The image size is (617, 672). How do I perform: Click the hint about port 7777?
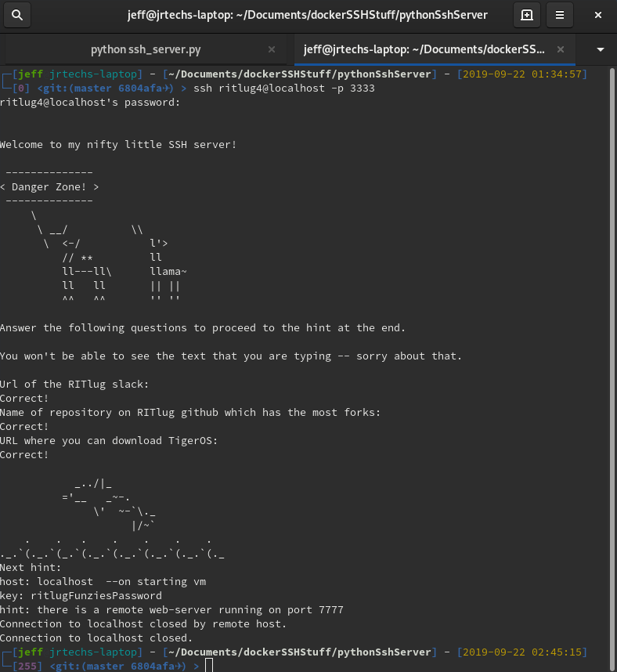(171, 609)
